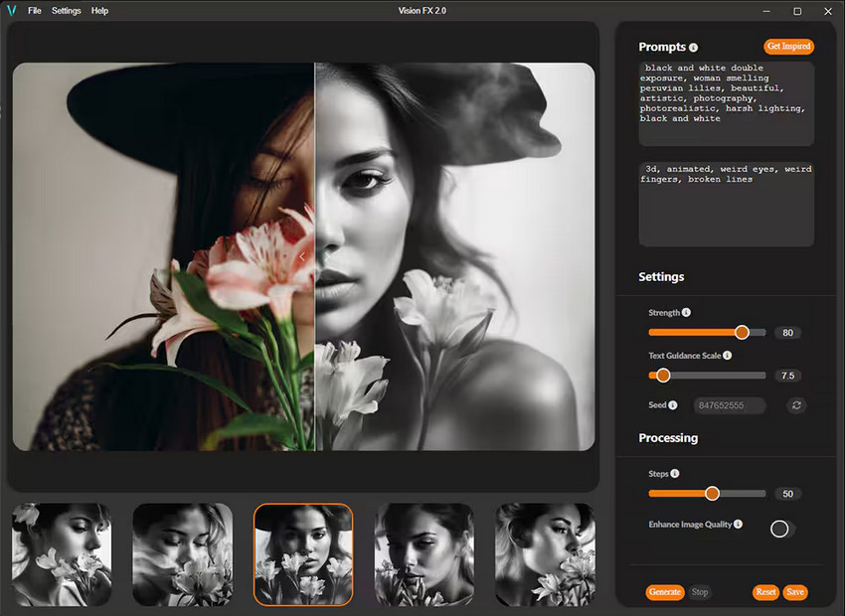Image resolution: width=845 pixels, height=616 pixels.
Task: Open the File menu
Action: 35,11
